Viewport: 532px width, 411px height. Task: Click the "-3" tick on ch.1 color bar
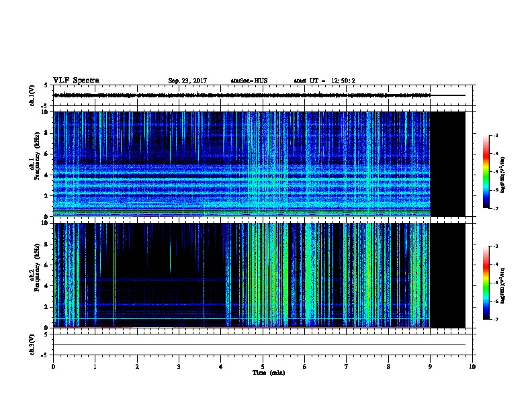495,135
